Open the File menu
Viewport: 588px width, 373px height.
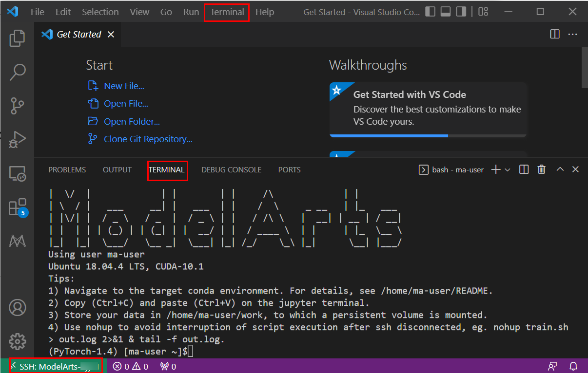click(x=38, y=12)
